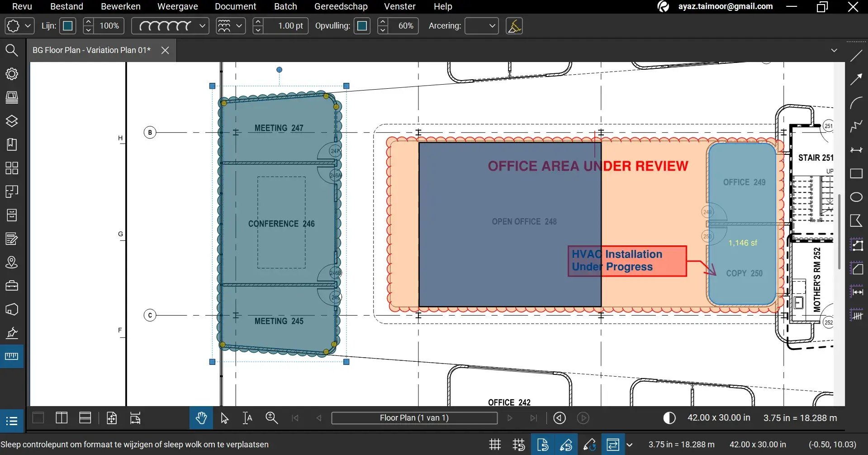Open the Sets grid panel icon
868x455 pixels.
12,168
